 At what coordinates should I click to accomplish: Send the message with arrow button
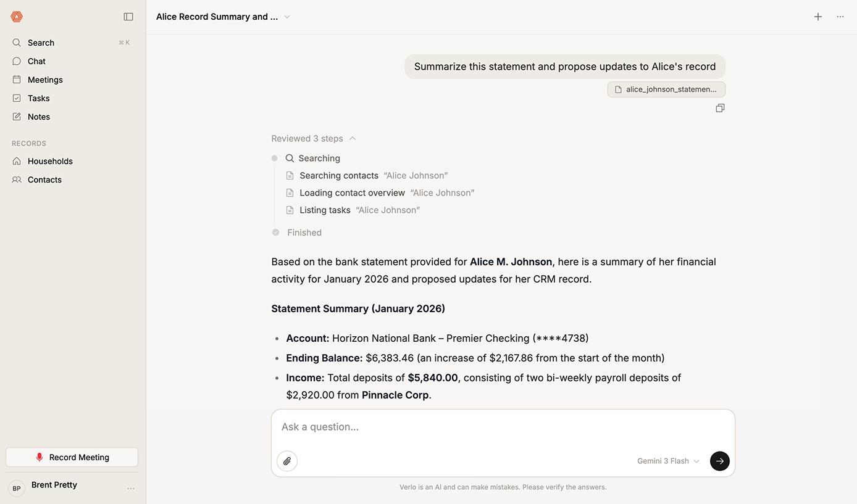pos(719,461)
